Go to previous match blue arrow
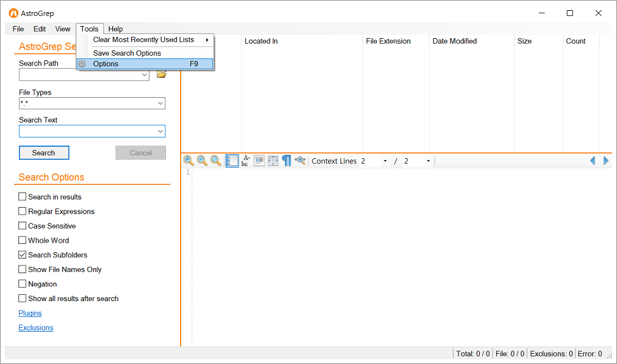 tap(593, 160)
